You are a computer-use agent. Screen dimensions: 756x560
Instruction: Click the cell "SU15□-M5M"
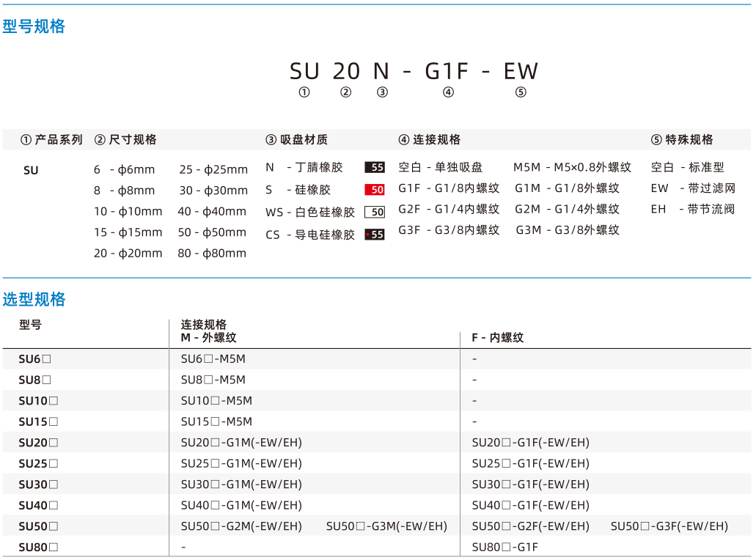[216, 421]
